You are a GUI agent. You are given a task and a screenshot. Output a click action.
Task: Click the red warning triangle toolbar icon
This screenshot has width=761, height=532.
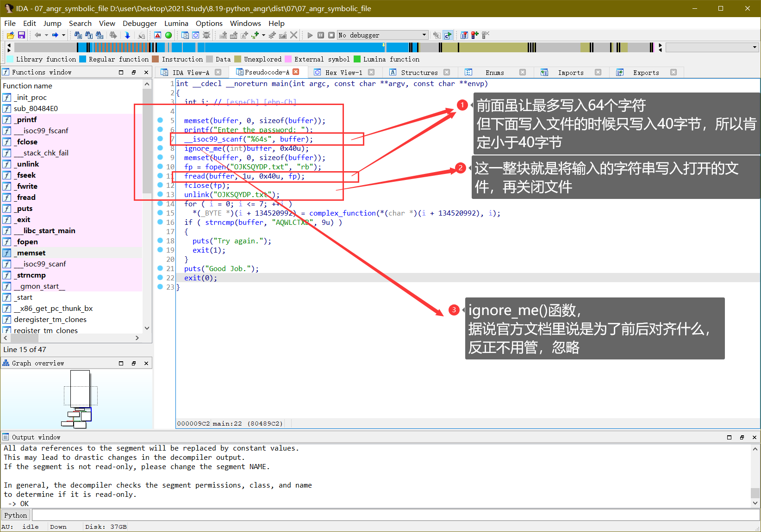(157, 35)
